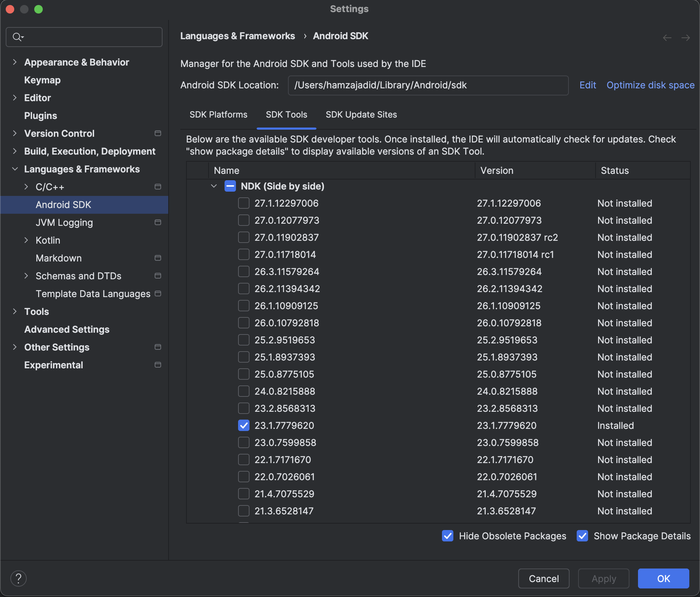This screenshot has height=597, width=700.
Task: Click project-level icon next to Markdown
Action: [x=158, y=258]
